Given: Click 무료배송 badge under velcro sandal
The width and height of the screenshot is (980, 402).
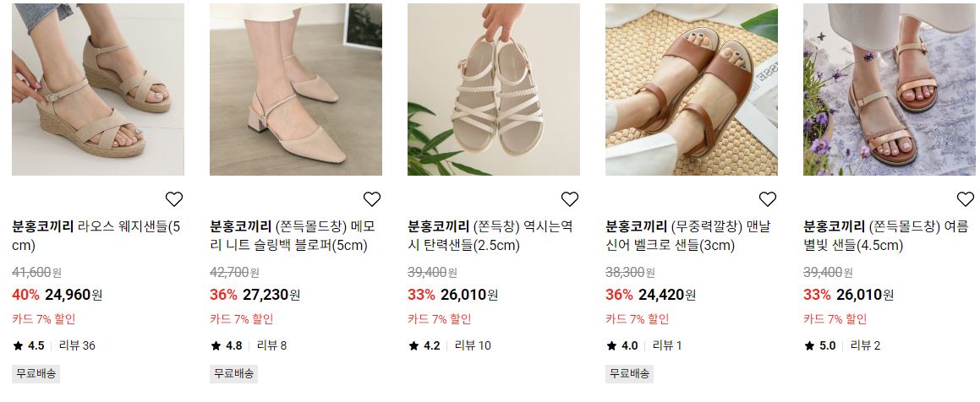Looking at the screenshot, I should point(629,374).
